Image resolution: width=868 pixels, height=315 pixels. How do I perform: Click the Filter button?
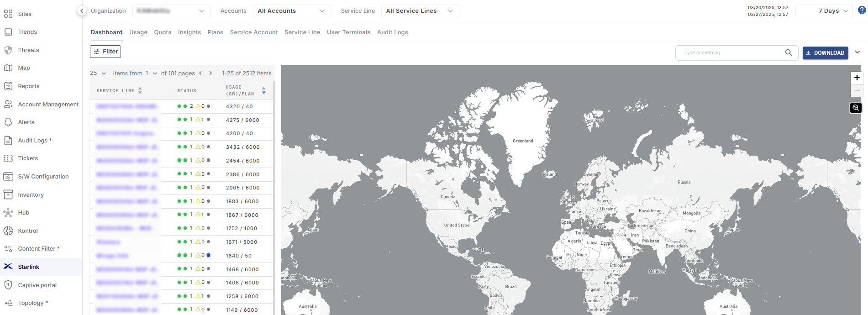point(105,52)
